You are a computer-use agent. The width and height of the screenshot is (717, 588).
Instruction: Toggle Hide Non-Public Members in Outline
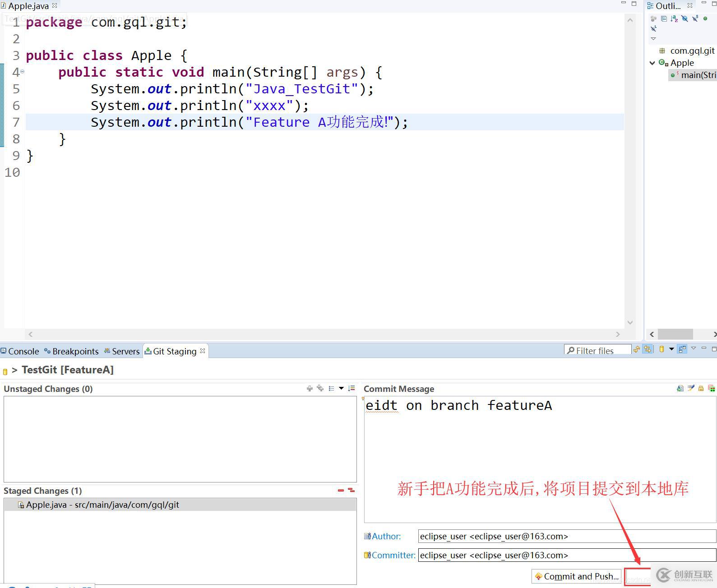click(x=705, y=18)
